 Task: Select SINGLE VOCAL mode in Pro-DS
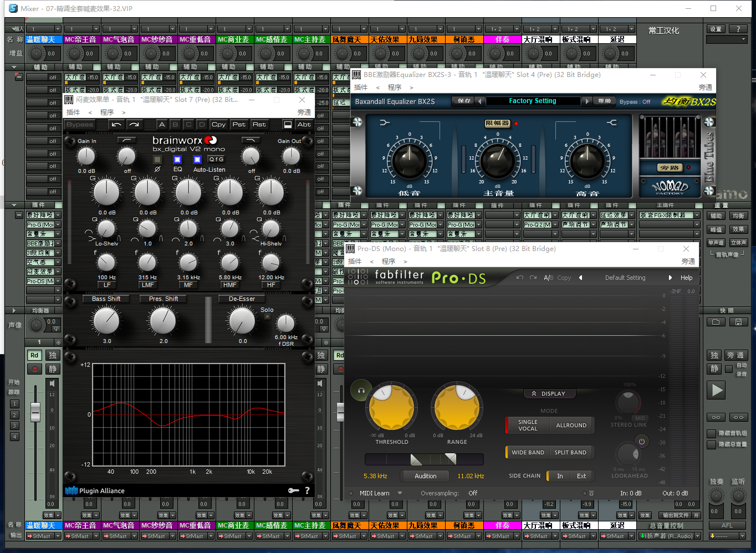(x=528, y=426)
